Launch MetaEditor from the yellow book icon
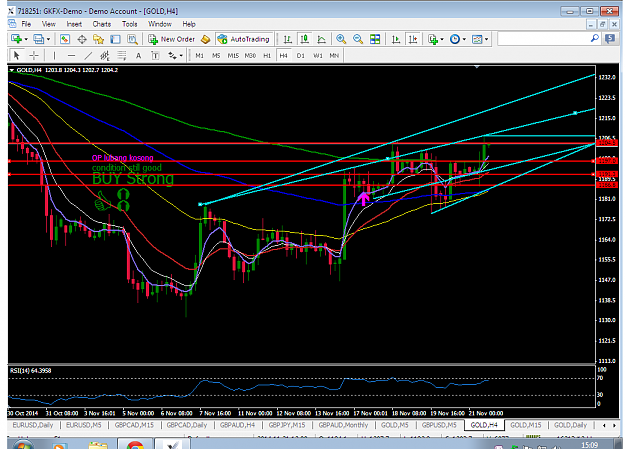The height and width of the screenshot is (449, 625). pos(205,39)
